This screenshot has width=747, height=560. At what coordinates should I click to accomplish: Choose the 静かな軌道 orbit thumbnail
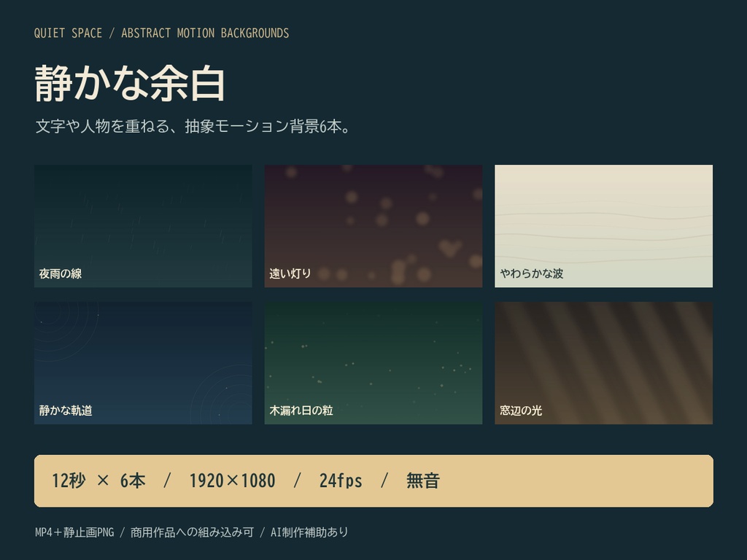[x=143, y=363]
